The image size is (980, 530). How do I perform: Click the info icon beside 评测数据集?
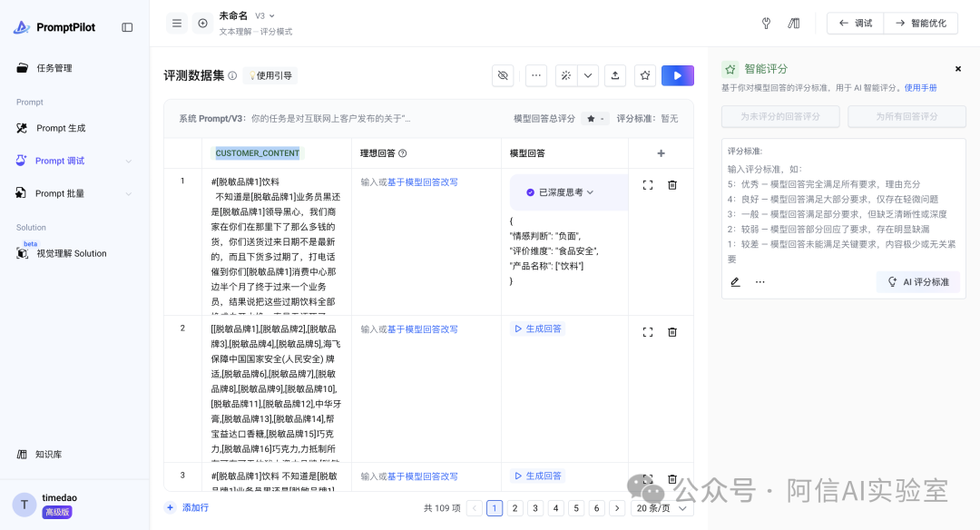point(232,75)
